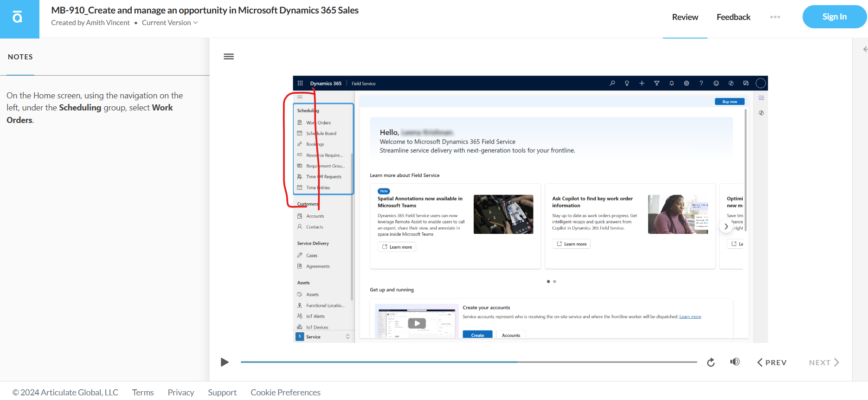Replay the slide with the reload icon

(711, 362)
